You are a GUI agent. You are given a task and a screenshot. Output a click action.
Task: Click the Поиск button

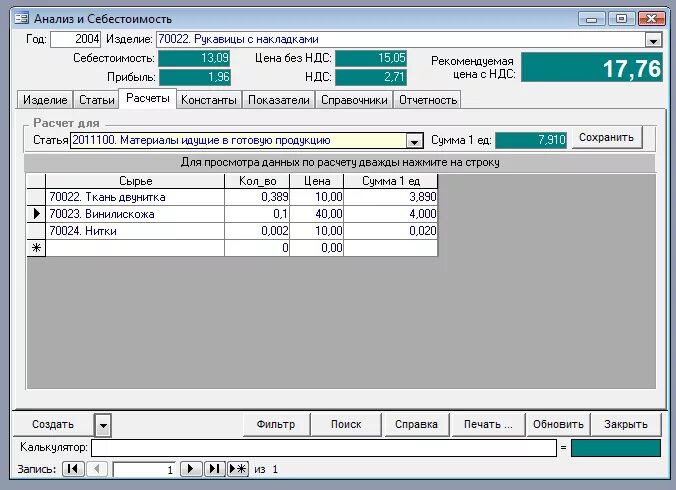click(x=346, y=424)
